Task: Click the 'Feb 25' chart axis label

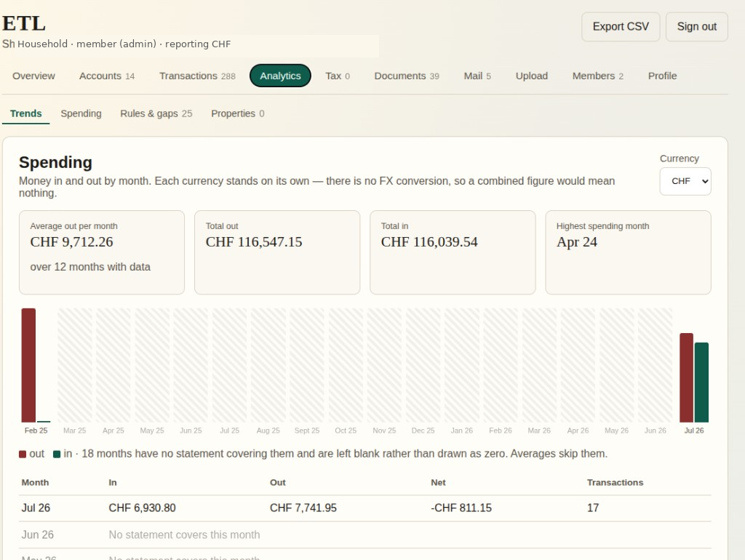Action: coord(36,431)
